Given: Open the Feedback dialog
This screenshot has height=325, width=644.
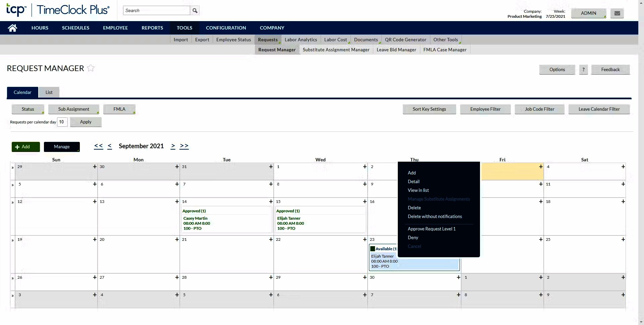Looking at the screenshot, I should 610,69.
